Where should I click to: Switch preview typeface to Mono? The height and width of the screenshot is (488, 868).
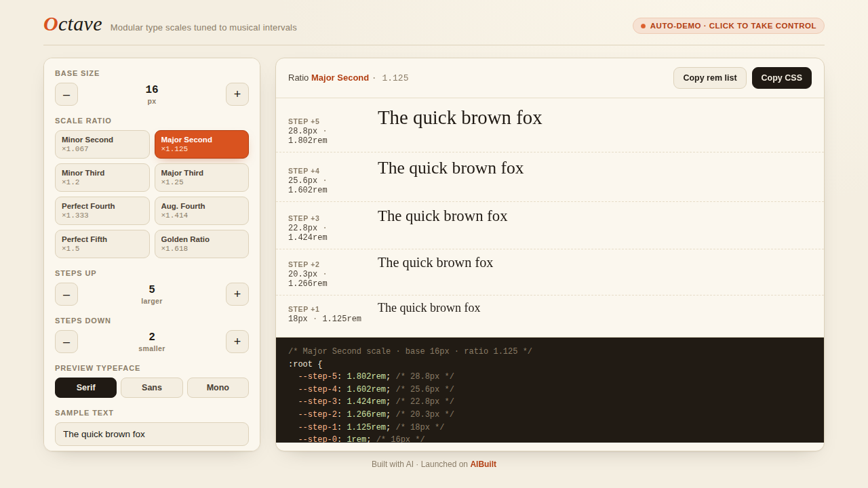(218, 388)
